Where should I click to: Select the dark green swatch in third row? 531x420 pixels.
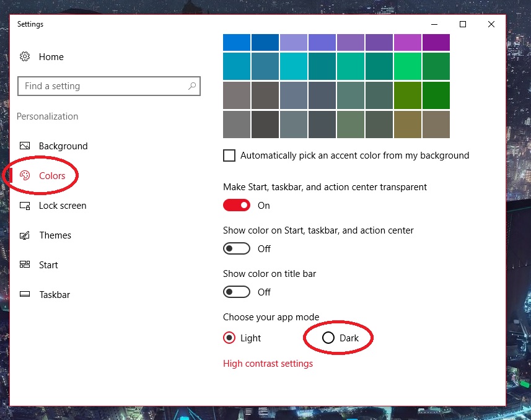[436, 95]
